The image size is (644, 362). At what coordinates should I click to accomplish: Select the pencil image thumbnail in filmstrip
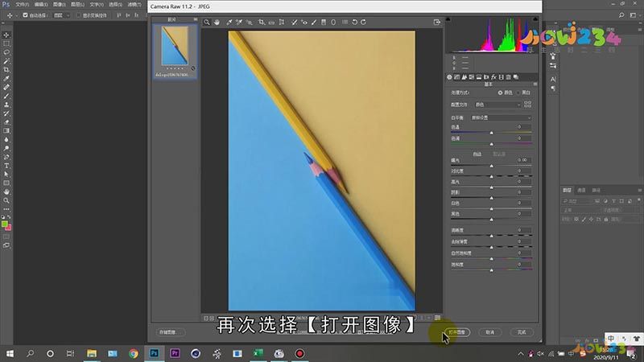(175, 46)
